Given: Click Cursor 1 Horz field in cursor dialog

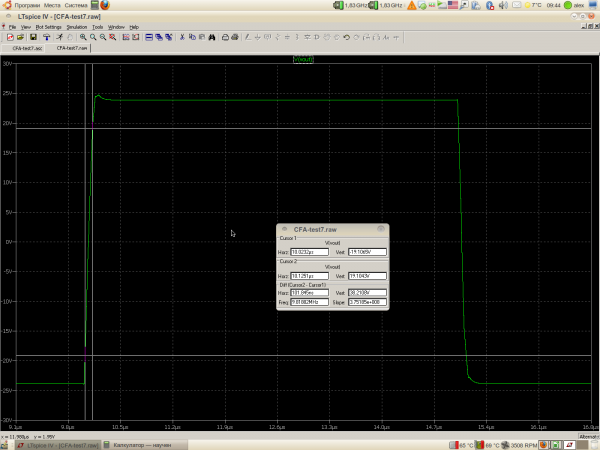Looking at the screenshot, I should (310, 252).
